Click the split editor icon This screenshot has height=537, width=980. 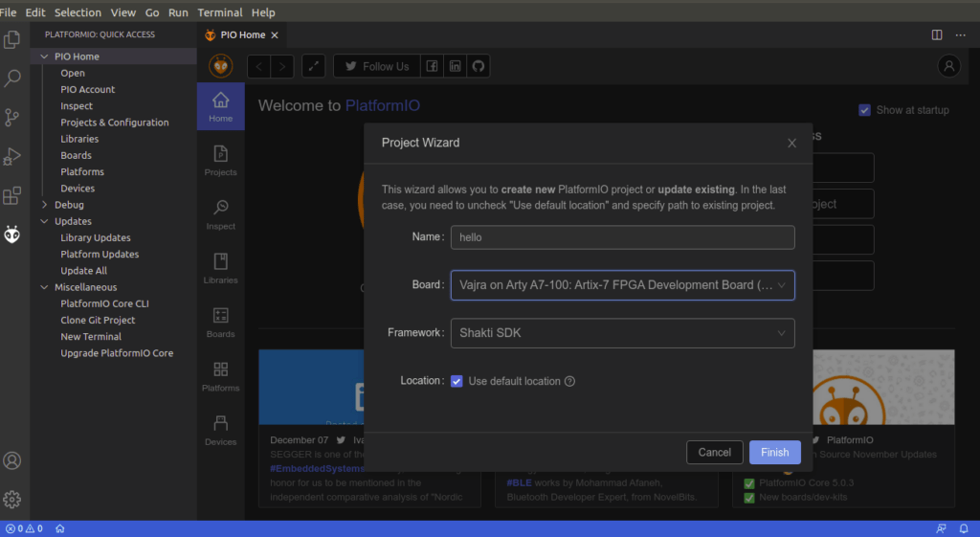(937, 35)
